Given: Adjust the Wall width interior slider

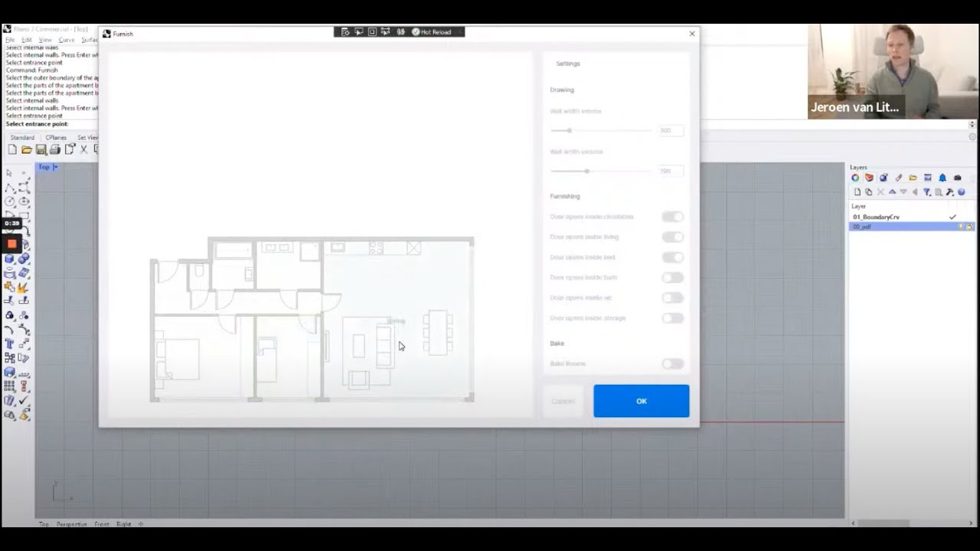Looking at the screenshot, I should tap(601, 131).
